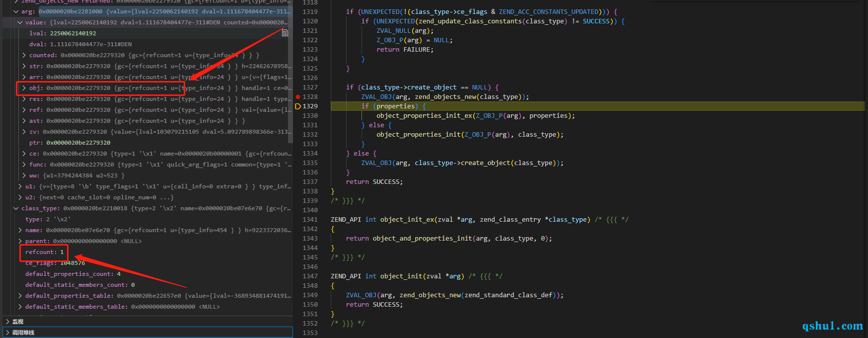Click the view binary data icon beside lval
The width and height of the screenshot is (868, 338).
coord(285,33)
